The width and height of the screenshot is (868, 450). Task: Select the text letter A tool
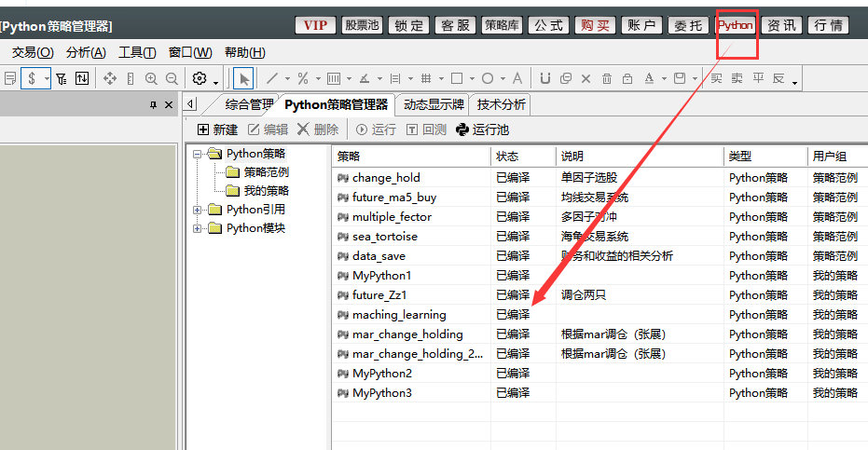[x=517, y=78]
